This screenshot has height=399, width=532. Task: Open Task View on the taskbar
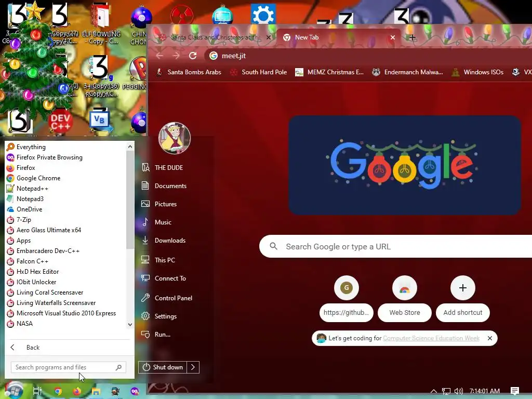pyautogui.click(x=37, y=391)
